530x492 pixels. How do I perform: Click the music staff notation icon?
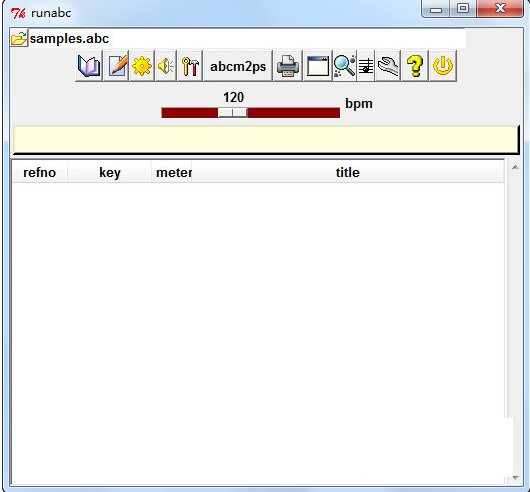click(x=366, y=66)
